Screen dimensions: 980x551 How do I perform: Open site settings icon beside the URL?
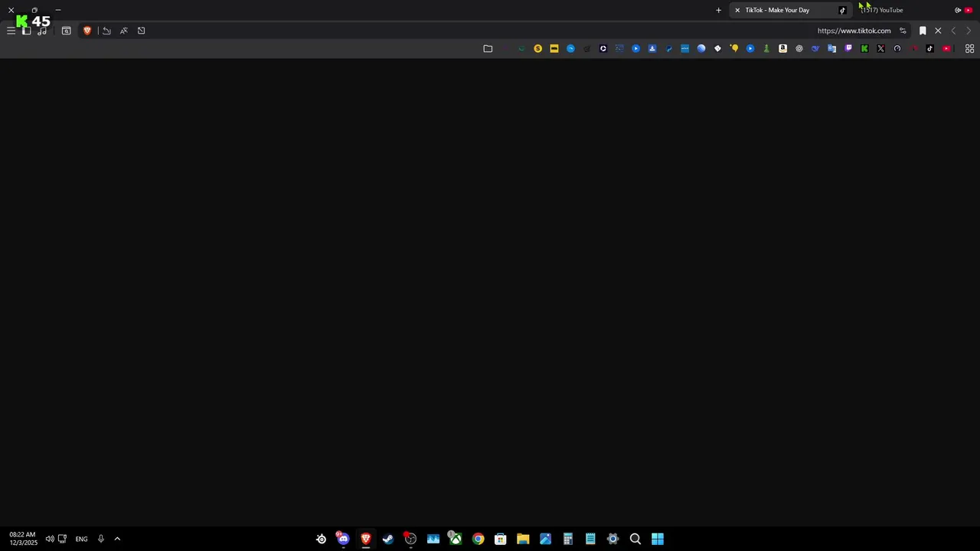[903, 31]
